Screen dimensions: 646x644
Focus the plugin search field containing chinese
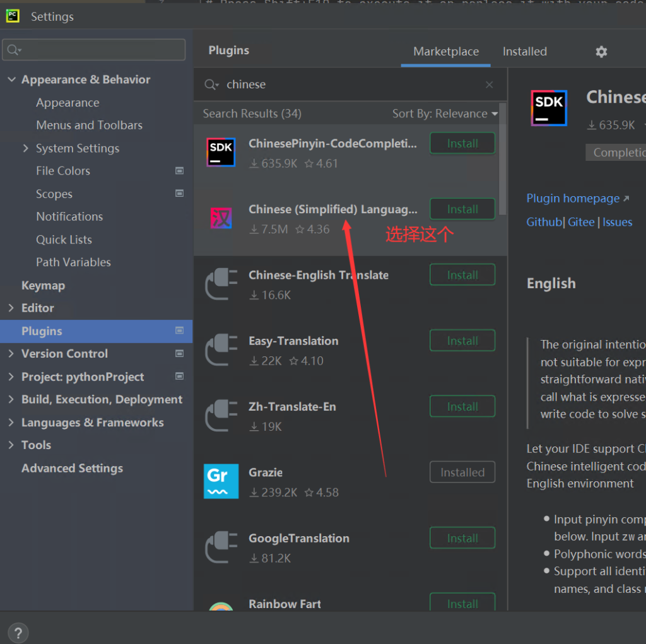pos(350,85)
